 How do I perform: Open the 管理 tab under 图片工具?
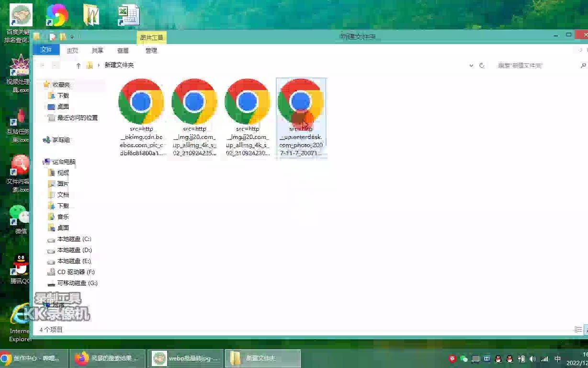tap(151, 50)
